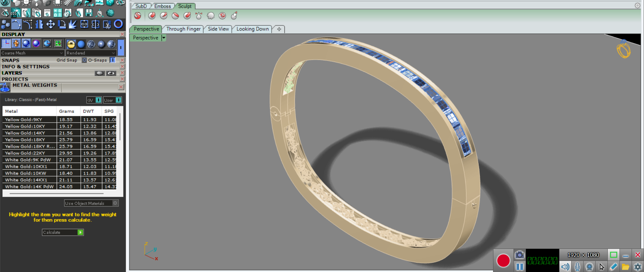Click the blue torus ring tool icon

(118, 24)
